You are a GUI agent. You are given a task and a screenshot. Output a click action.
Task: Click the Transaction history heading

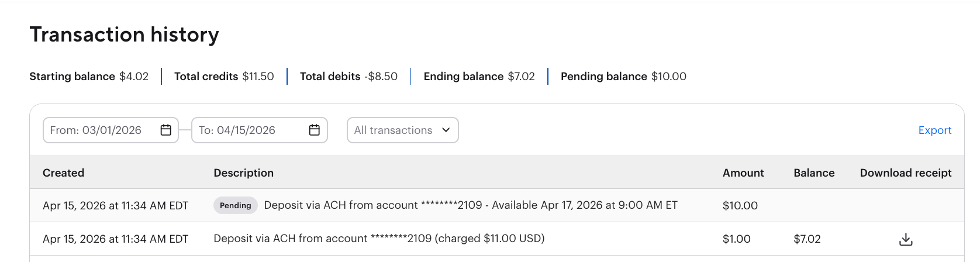coord(124,35)
